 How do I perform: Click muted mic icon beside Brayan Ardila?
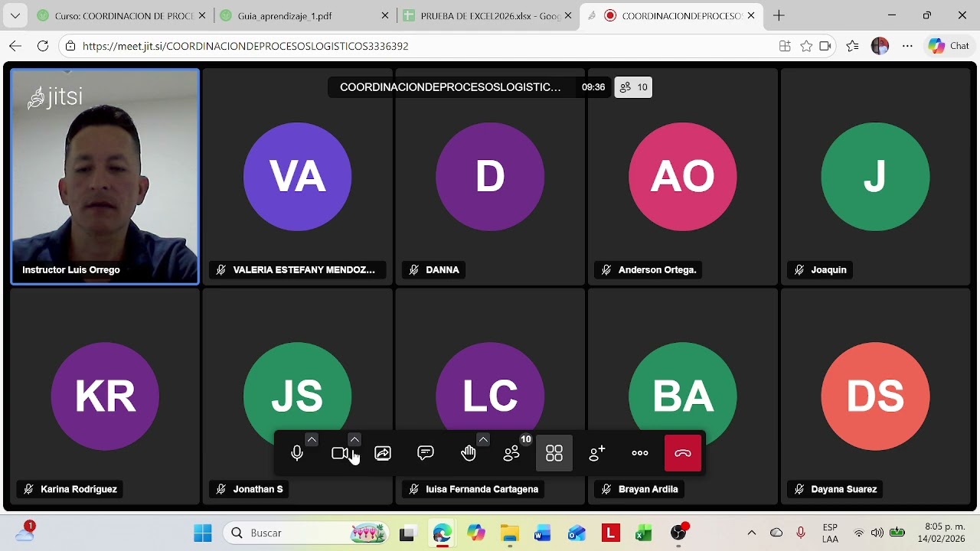(606, 489)
